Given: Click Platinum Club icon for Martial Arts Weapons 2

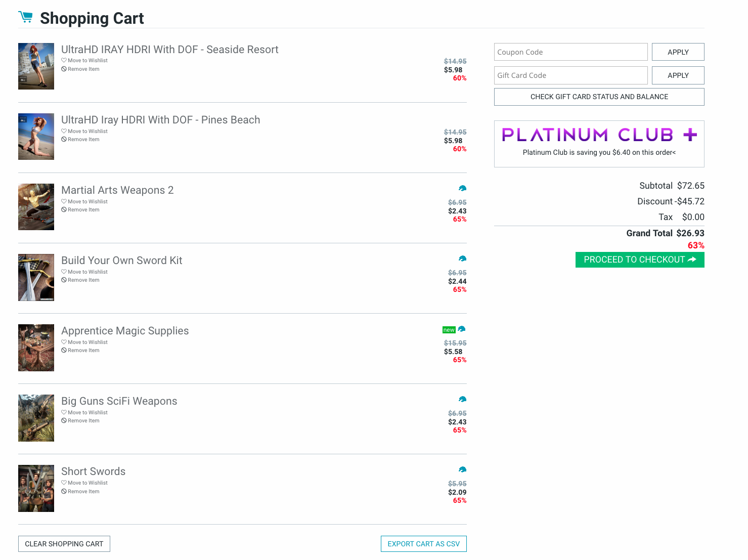Looking at the screenshot, I should [x=462, y=189].
